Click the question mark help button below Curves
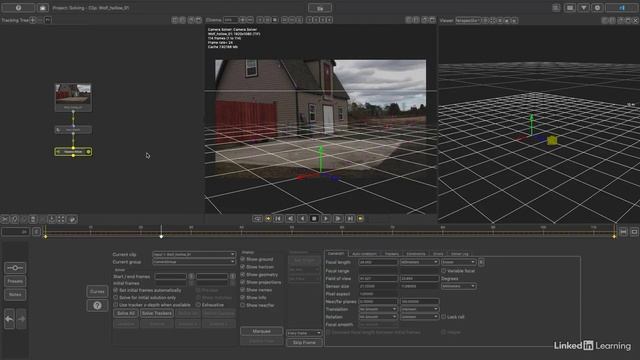The height and width of the screenshot is (360, 640). [97, 305]
